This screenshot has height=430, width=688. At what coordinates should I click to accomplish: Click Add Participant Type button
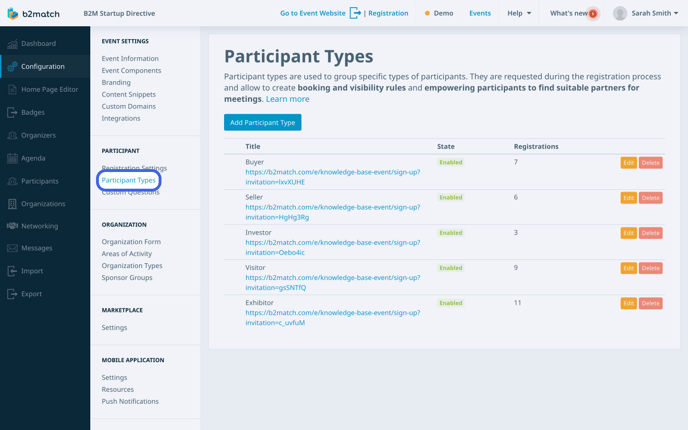click(x=262, y=122)
